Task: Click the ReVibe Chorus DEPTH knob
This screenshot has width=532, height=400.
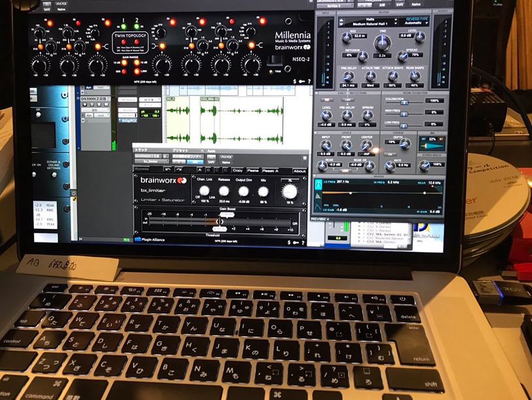Action: (405, 144)
